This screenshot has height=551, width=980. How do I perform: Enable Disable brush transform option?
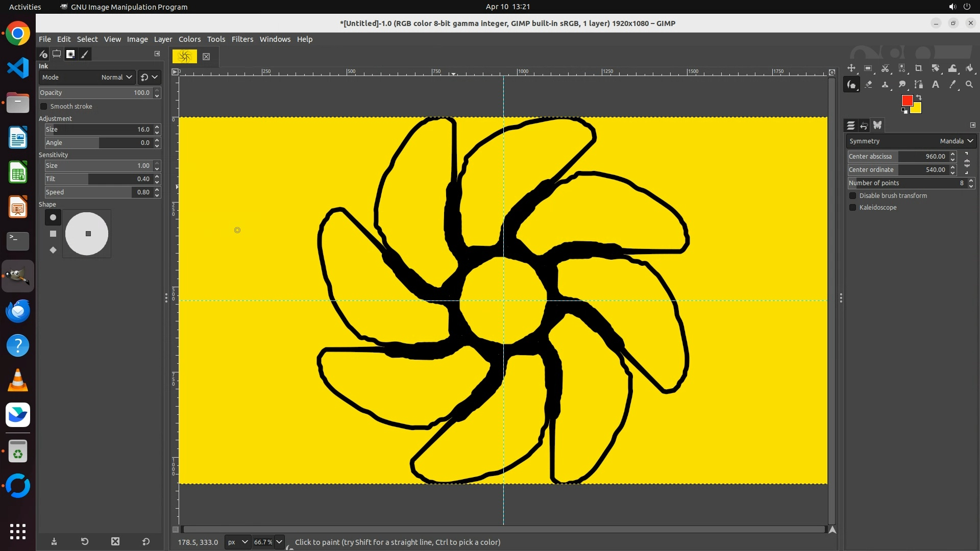[x=852, y=196]
